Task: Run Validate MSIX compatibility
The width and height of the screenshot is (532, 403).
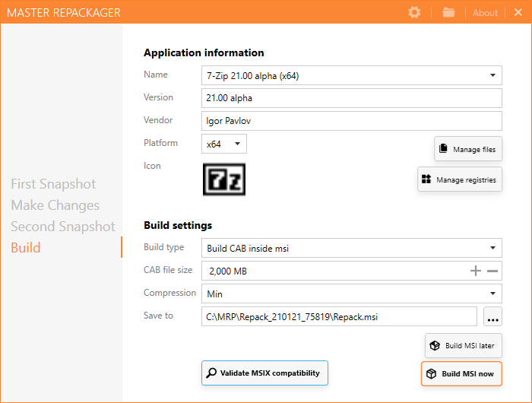Action: click(x=264, y=373)
